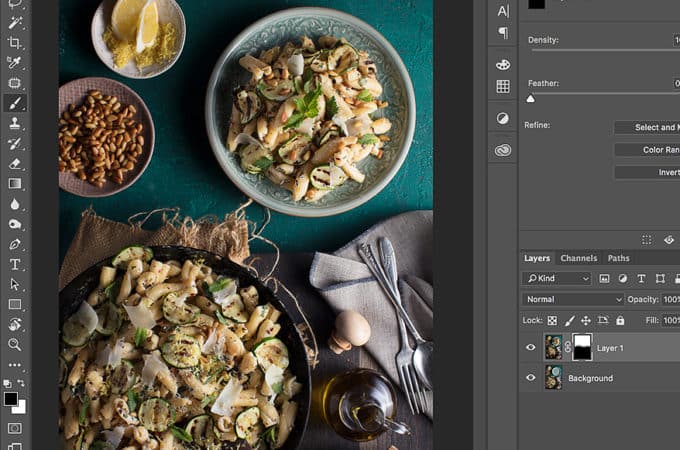Select the Eyedropper tool
The height and width of the screenshot is (450, 680).
15,62
